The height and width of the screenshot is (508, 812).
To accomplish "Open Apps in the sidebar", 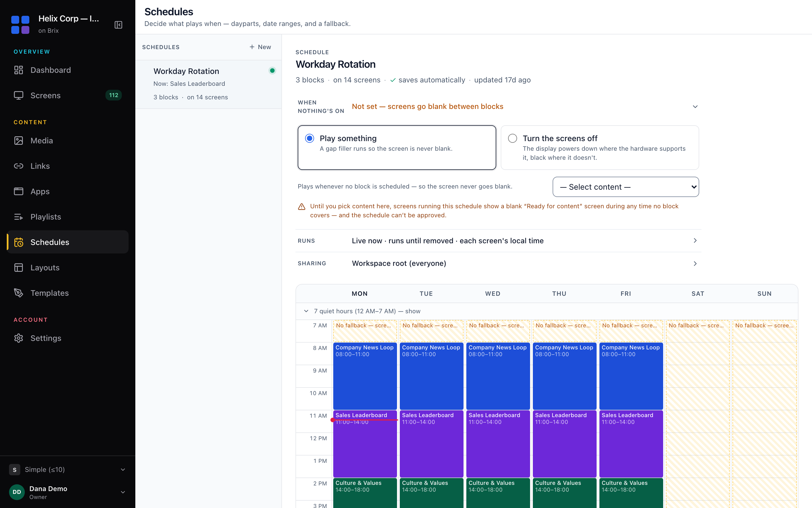I will click(x=67, y=192).
